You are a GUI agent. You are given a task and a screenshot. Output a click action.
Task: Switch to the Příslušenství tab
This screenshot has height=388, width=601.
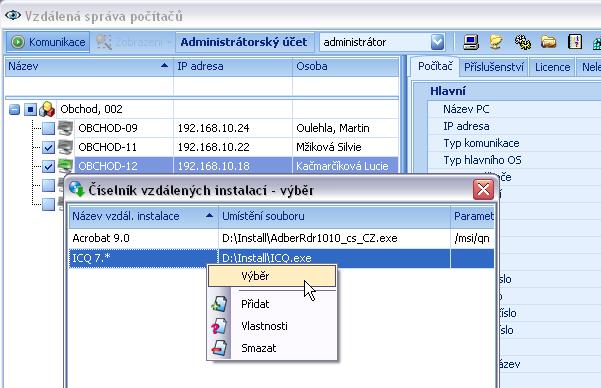494,67
